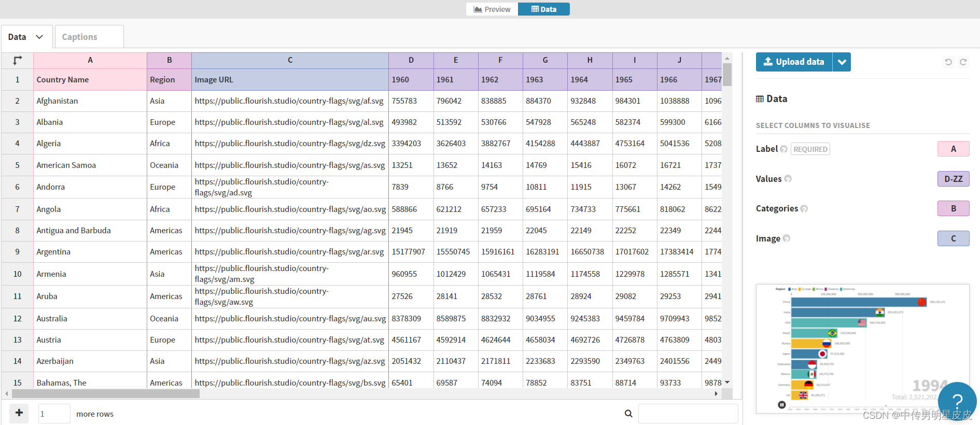Select the '1960' header cell
The height and width of the screenshot is (425, 980).
(x=411, y=80)
